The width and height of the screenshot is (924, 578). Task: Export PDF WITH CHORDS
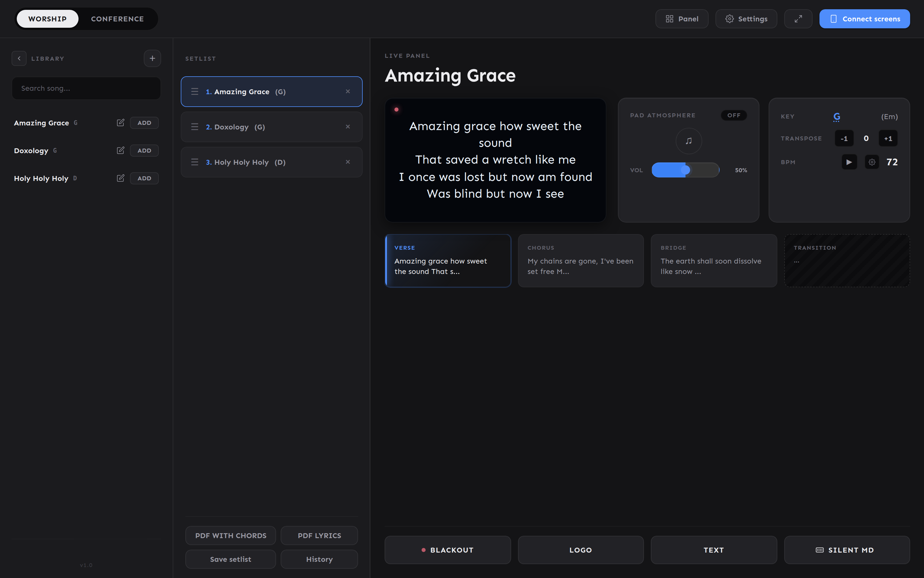[x=231, y=536]
